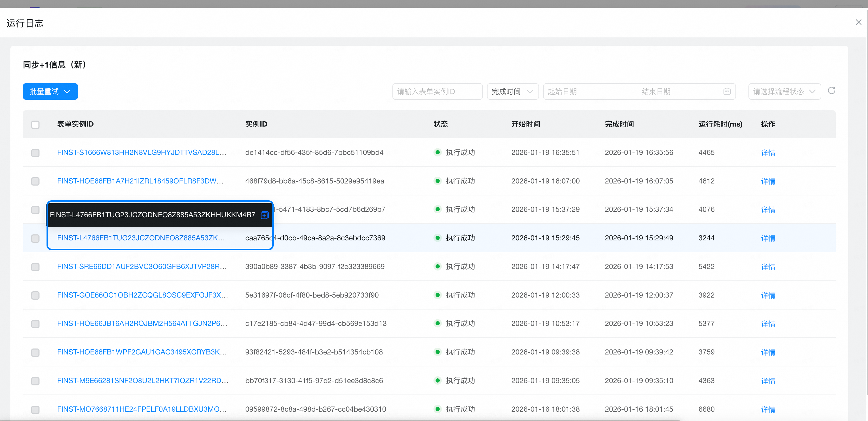This screenshot has width=868, height=421.
Task: Open FINST-HOE66JB16AH2 form instance link
Action: click(x=142, y=323)
